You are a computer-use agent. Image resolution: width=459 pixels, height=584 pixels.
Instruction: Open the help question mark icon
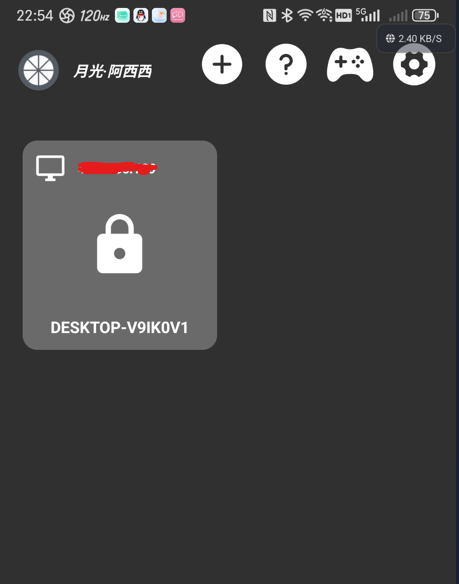pos(286,64)
